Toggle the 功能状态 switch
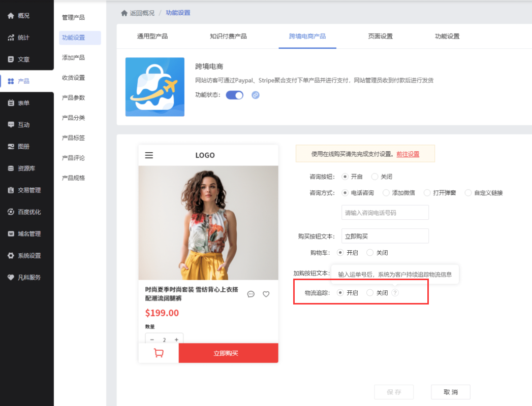The image size is (532, 406). pos(234,95)
